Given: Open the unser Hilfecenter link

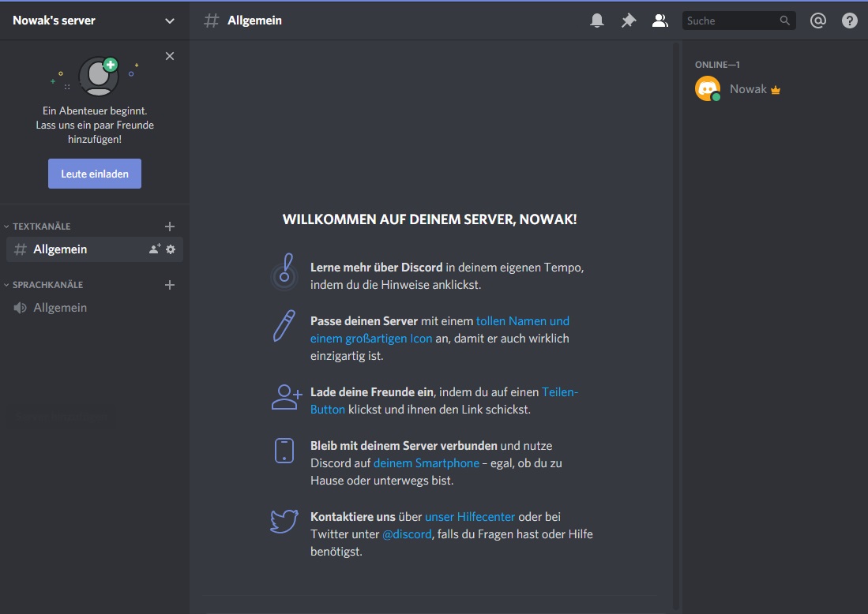Looking at the screenshot, I should coord(470,517).
